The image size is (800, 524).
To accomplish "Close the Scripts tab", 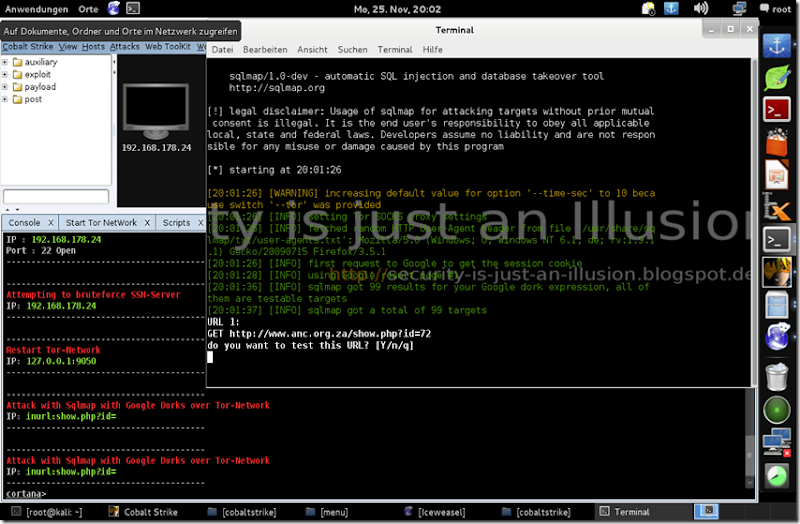I will pyautogui.click(x=201, y=223).
